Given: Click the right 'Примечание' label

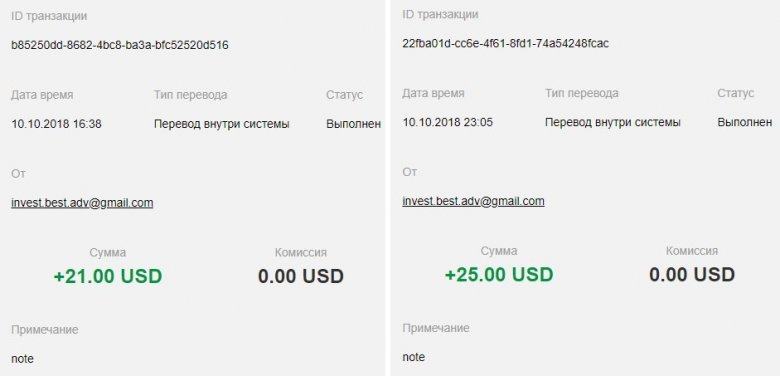Looking at the screenshot, I should click(436, 328).
